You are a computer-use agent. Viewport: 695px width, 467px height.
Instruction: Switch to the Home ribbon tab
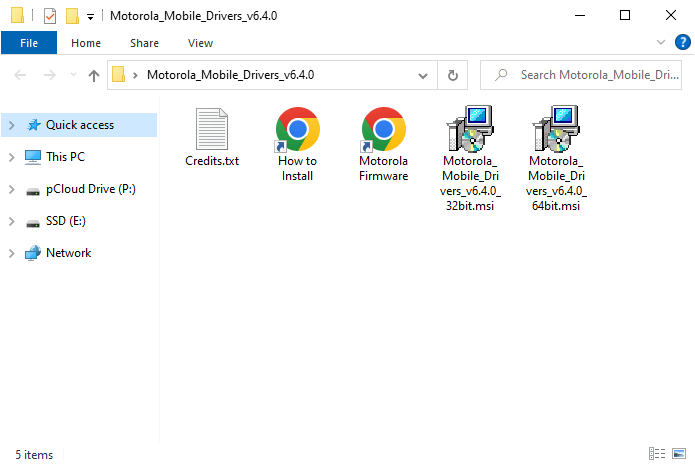(86, 43)
